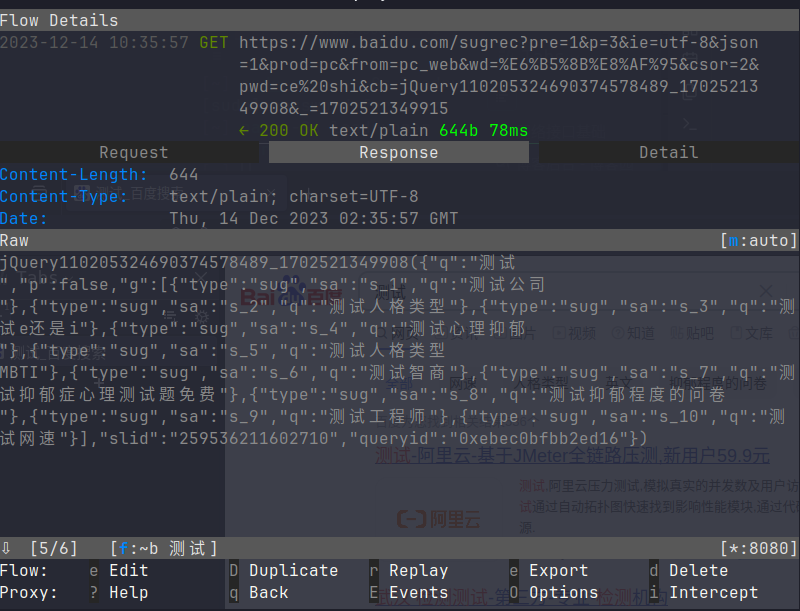Switch to the Request tab
The width and height of the screenshot is (800, 611).
click(x=133, y=152)
